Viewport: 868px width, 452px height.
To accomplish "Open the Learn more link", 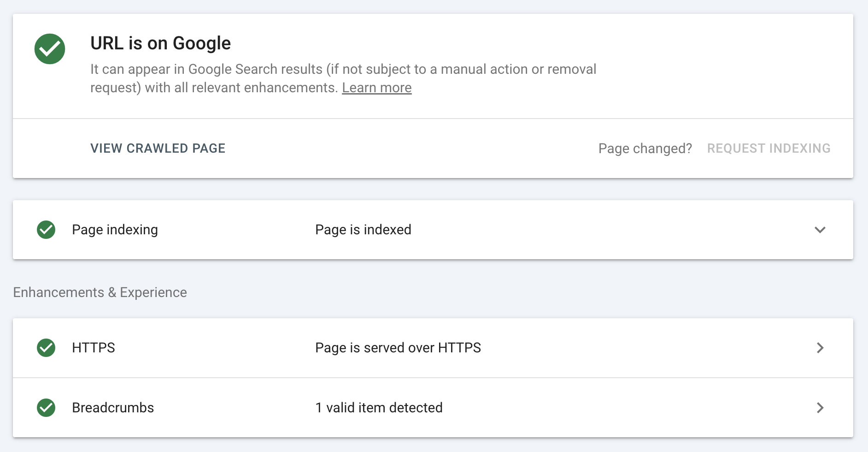I will point(377,88).
